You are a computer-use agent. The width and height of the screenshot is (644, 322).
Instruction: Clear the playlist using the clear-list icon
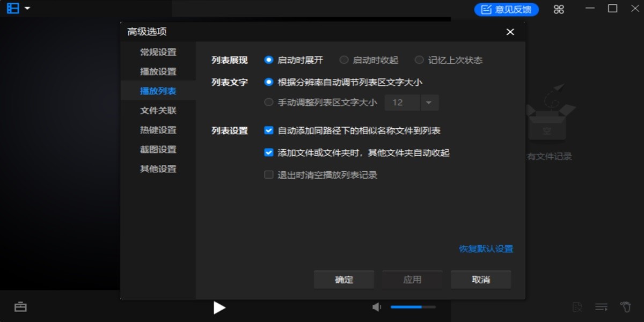click(577, 306)
